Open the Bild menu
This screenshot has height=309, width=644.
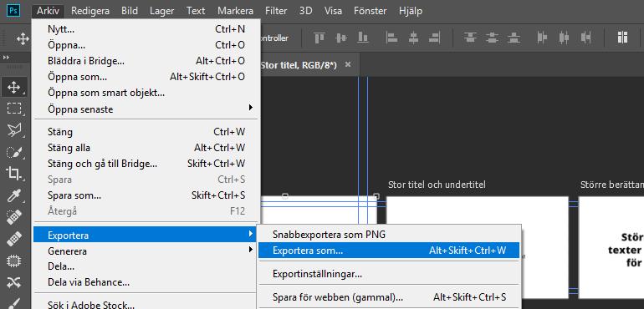click(x=130, y=11)
